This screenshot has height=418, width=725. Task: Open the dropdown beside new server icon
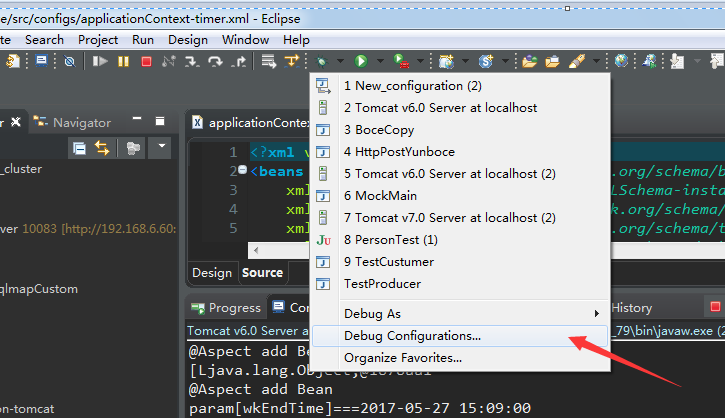tap(465, 61)
